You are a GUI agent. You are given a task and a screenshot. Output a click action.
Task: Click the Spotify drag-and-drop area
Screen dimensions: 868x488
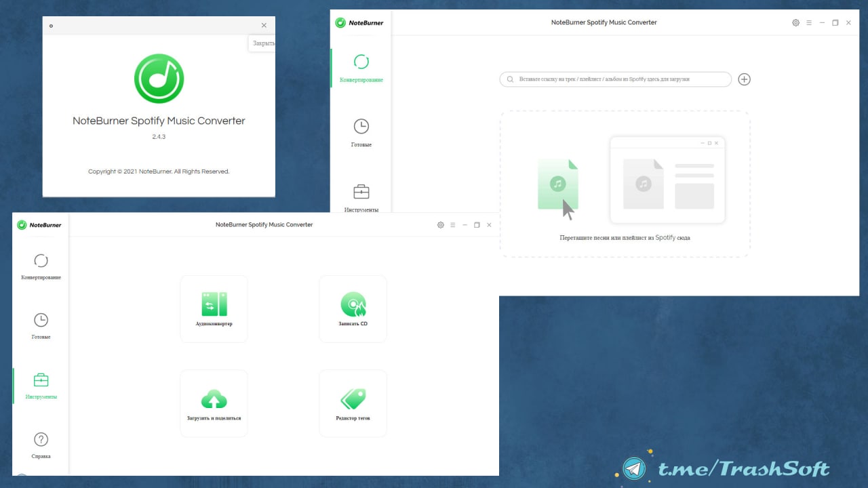625,184
